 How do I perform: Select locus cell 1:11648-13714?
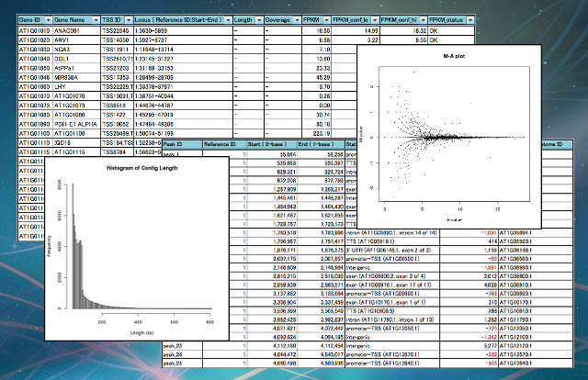point(183,50)
